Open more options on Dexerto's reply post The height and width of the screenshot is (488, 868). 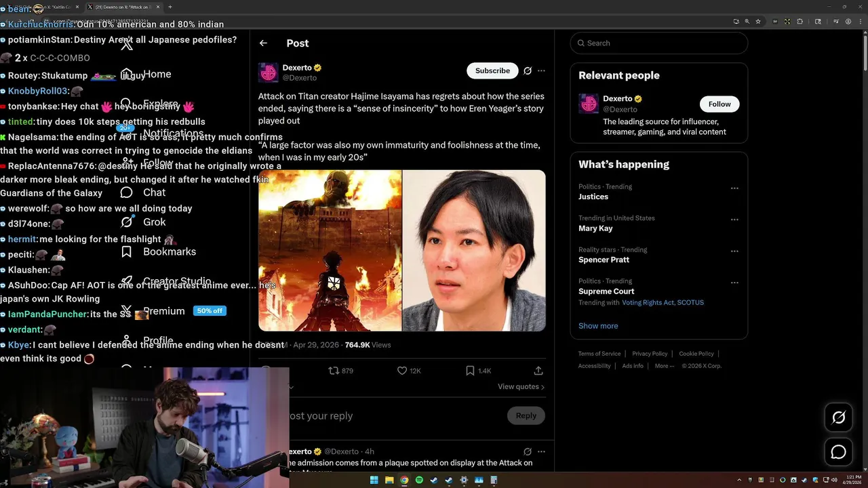[541, 451]
